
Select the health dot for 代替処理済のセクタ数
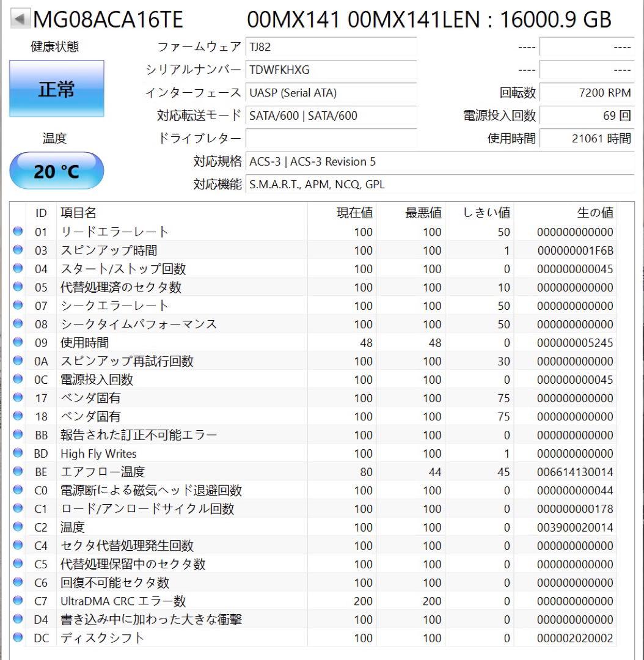tap(18, 287)
